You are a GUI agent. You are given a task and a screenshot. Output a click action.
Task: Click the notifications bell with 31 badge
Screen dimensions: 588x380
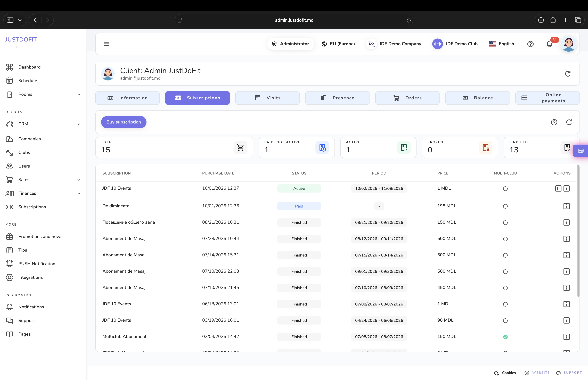click(x=549, y=44)
